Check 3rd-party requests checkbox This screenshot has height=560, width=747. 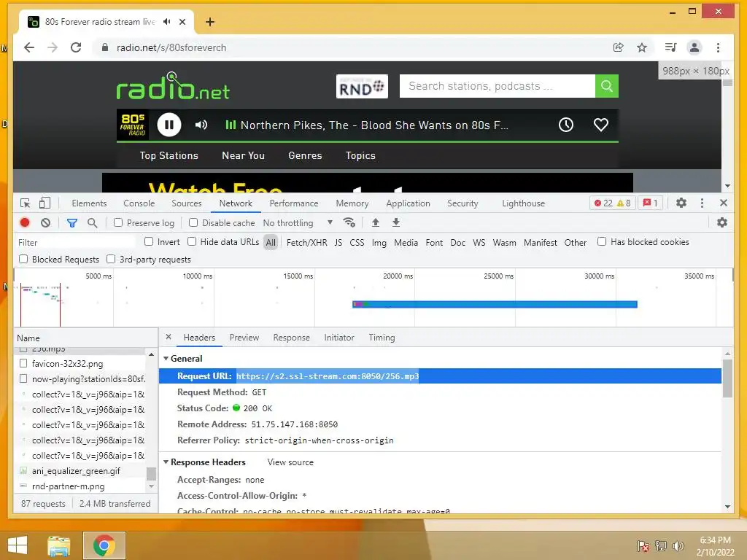click(x=111, y=259)
